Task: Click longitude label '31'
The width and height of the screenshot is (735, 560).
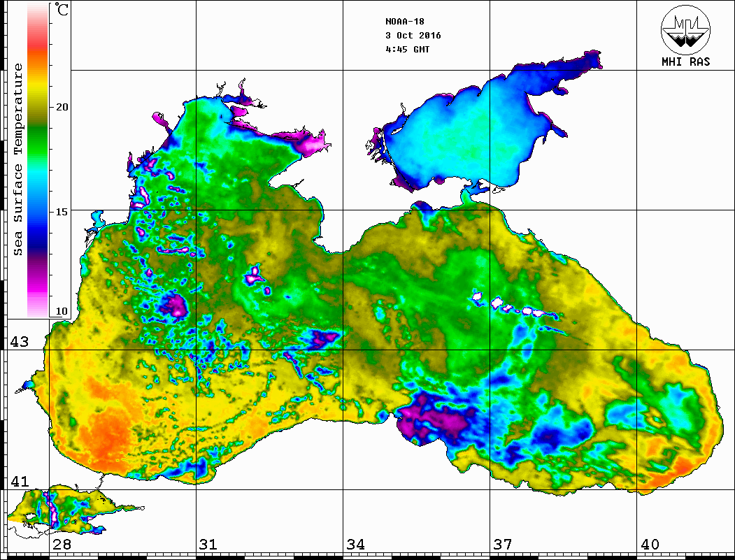Action: click(x=208, y=544)
